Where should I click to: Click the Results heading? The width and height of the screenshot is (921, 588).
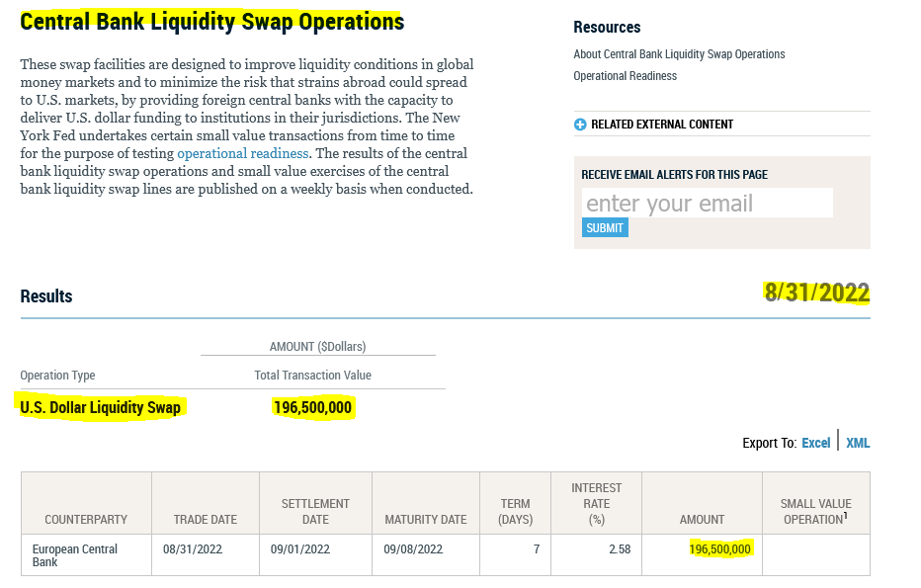pos(46,296)
